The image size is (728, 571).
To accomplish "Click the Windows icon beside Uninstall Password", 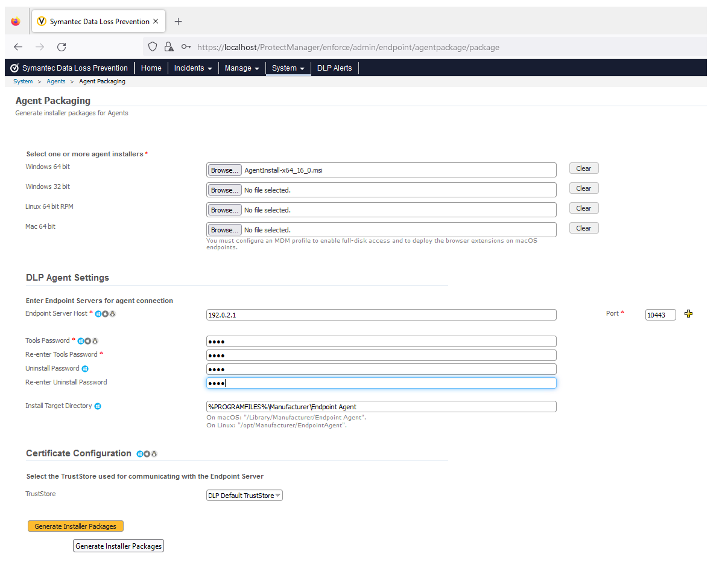I will (x=85, y=369).
